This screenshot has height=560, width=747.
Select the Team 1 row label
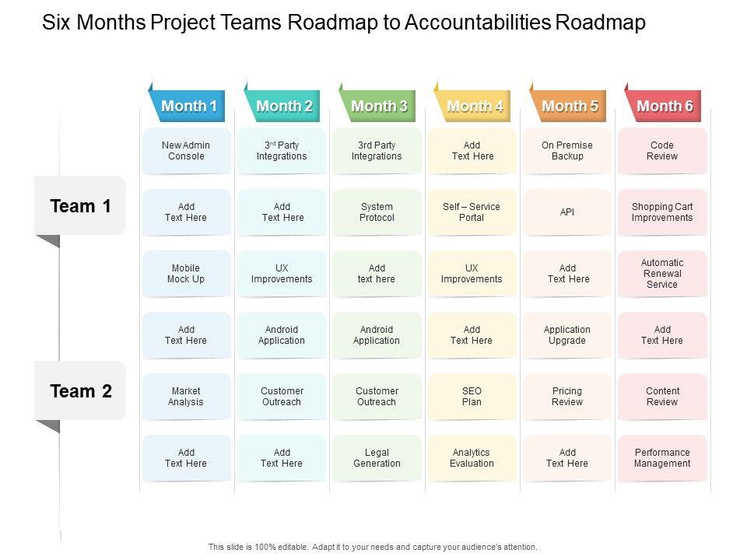[x=80, y=206]
